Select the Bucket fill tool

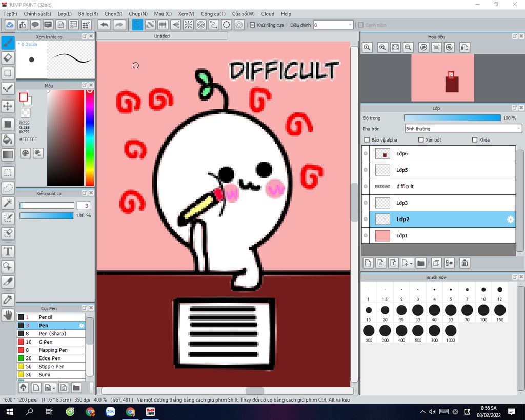(8, 139)
